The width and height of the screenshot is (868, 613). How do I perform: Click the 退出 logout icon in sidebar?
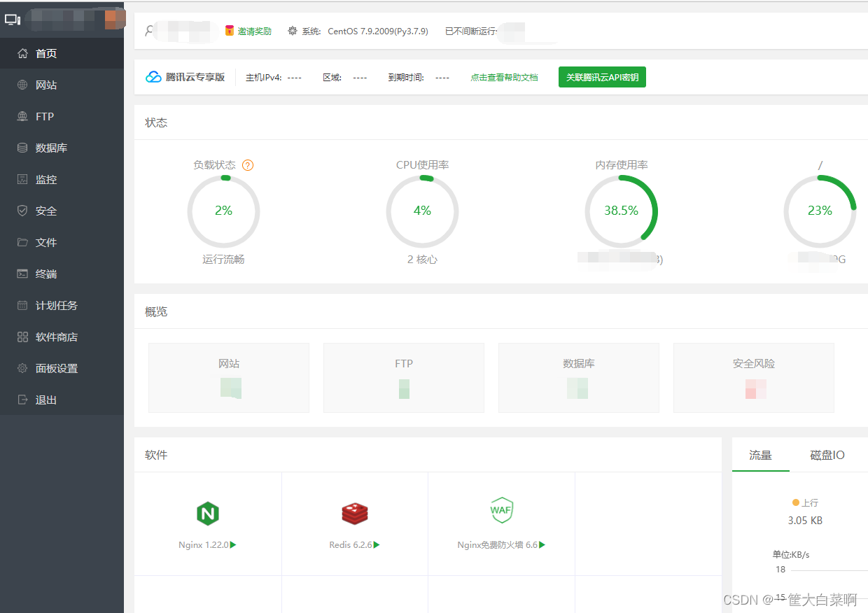point(22,400)
